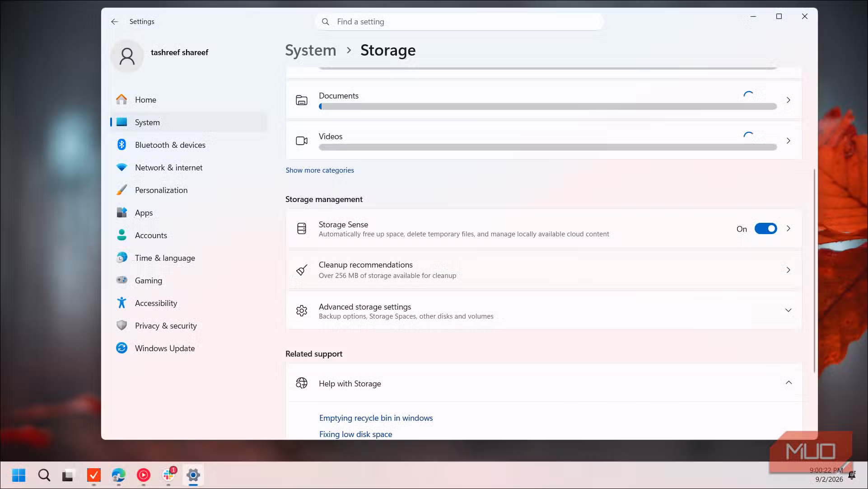The image size is (868, 489).
Task: Open taskbar Search
Action: 44,475
